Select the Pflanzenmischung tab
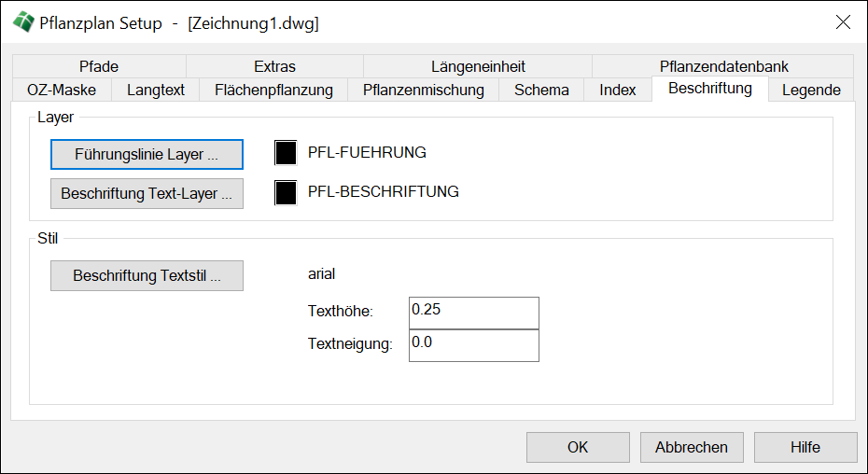The image size is (868, 474). [x=424, y=91]
